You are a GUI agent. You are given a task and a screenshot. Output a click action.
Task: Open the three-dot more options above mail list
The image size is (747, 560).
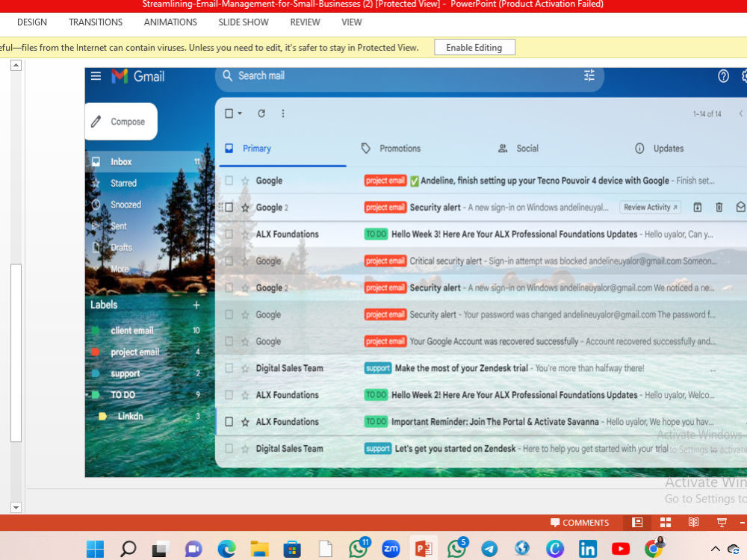(x=283, y=113)
